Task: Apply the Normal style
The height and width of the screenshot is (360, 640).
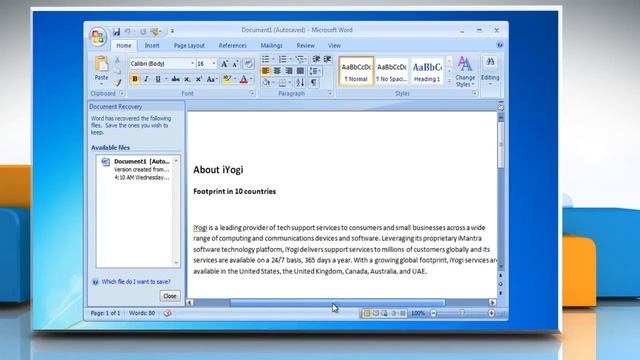Action: pyautogui.click(x=356, y=71)
